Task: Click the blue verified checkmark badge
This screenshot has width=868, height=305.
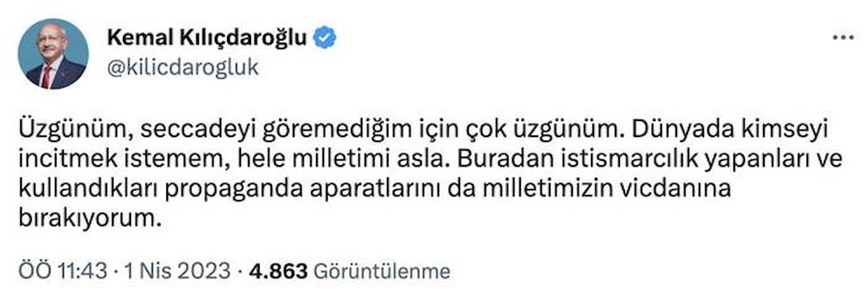Action: point(325,38)
